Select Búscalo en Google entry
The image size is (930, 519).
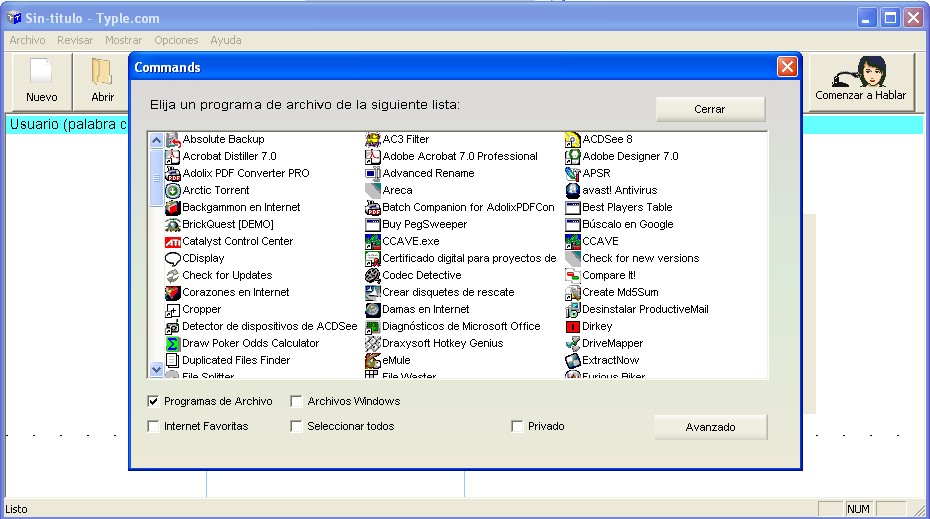[x=628, y=224]
